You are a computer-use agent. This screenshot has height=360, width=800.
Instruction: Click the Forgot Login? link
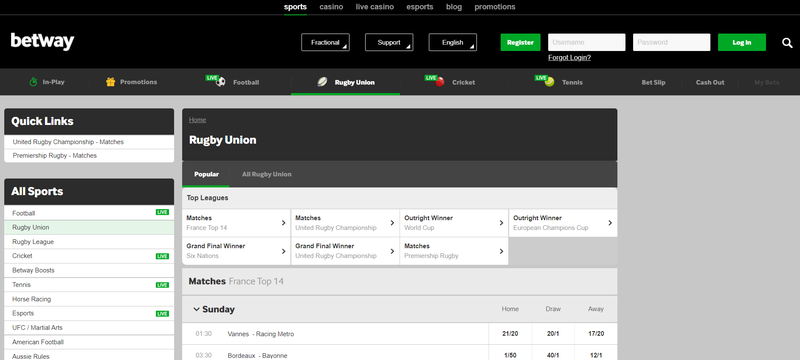coord(569,58)
